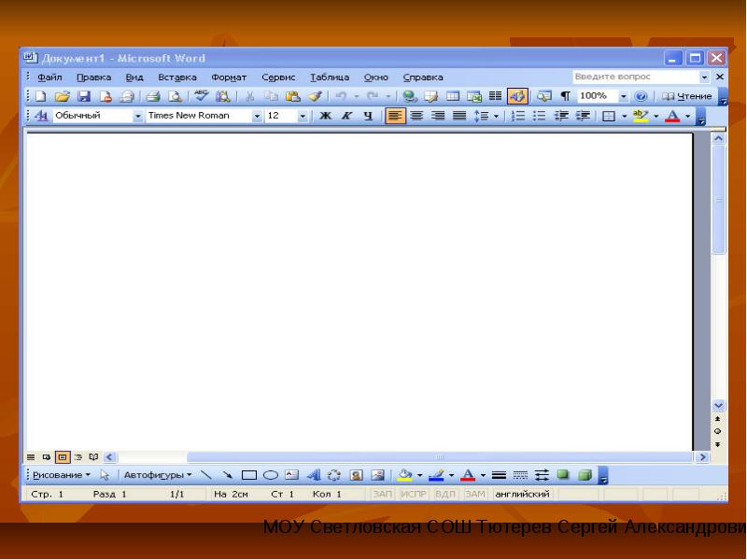Insert WordArt object
Image resolution: width=747 pixels, height=560 pixels.
(314, 475)
